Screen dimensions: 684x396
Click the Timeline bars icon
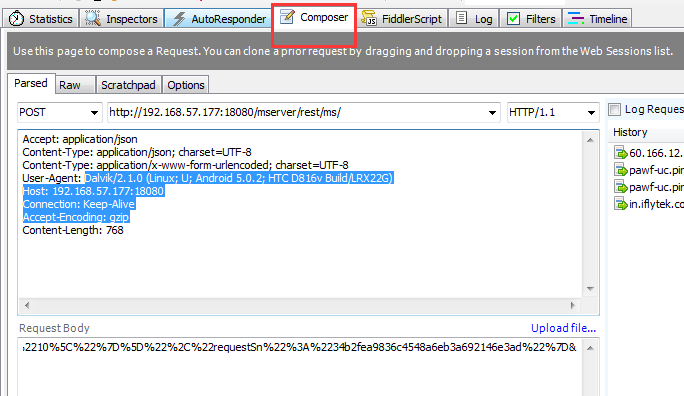(x=576, y=19)
